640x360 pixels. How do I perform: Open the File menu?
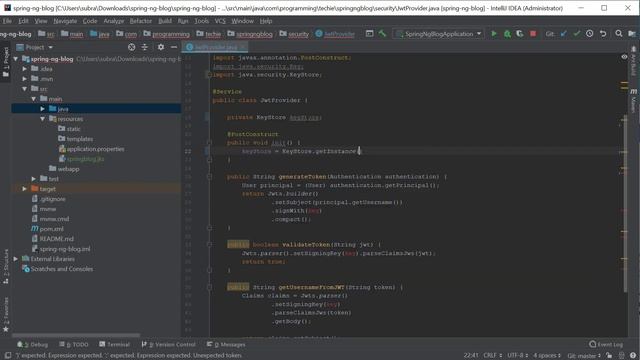click(7, 21)
